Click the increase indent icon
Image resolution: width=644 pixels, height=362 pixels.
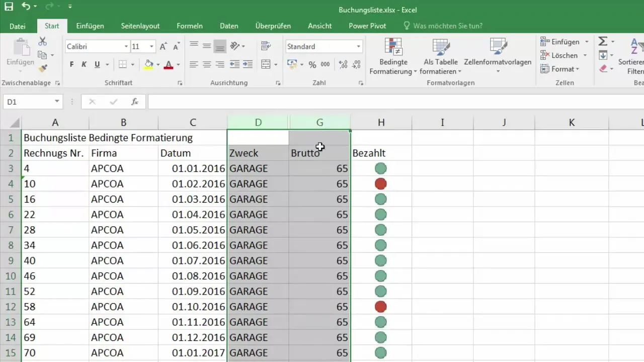pyautogui.click(x=248, y=64)
